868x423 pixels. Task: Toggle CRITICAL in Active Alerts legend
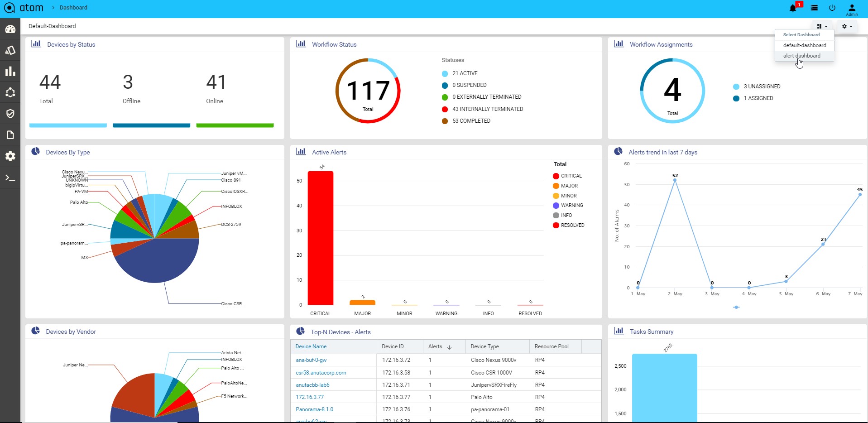567,176
